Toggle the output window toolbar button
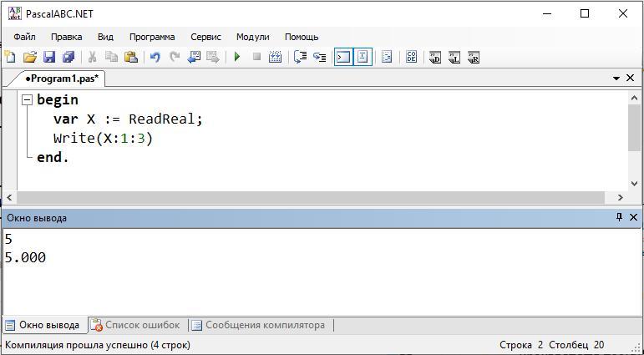Viewport: 644px width, 355px height. [x=343, y=57]
